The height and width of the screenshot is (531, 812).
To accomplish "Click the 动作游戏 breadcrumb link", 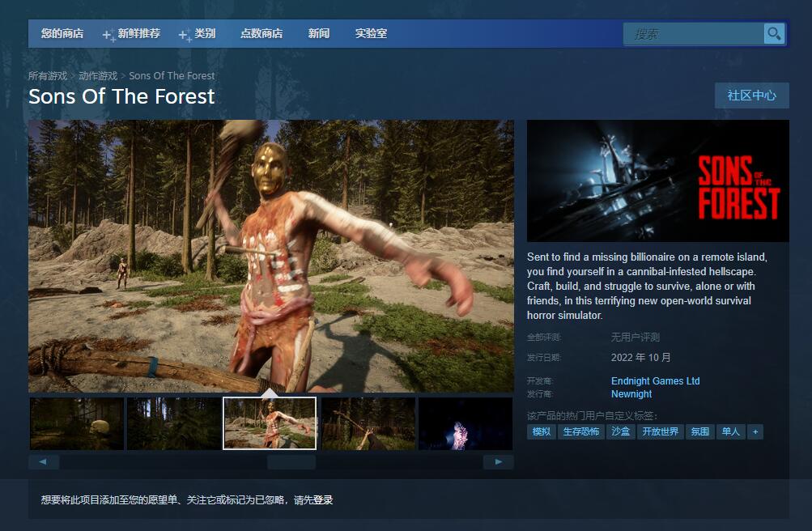I will coord(98,75).
